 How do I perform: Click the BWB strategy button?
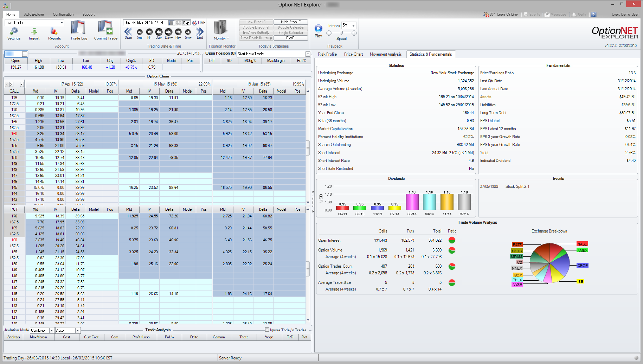290,38
